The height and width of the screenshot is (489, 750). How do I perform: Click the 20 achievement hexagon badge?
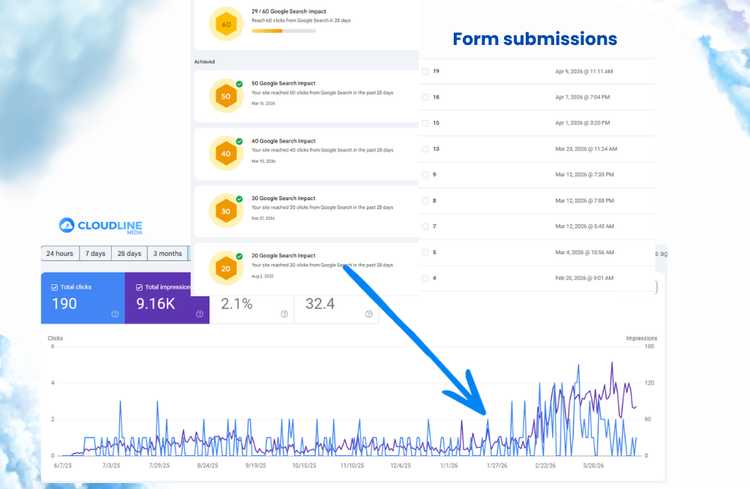click(226, 269)
